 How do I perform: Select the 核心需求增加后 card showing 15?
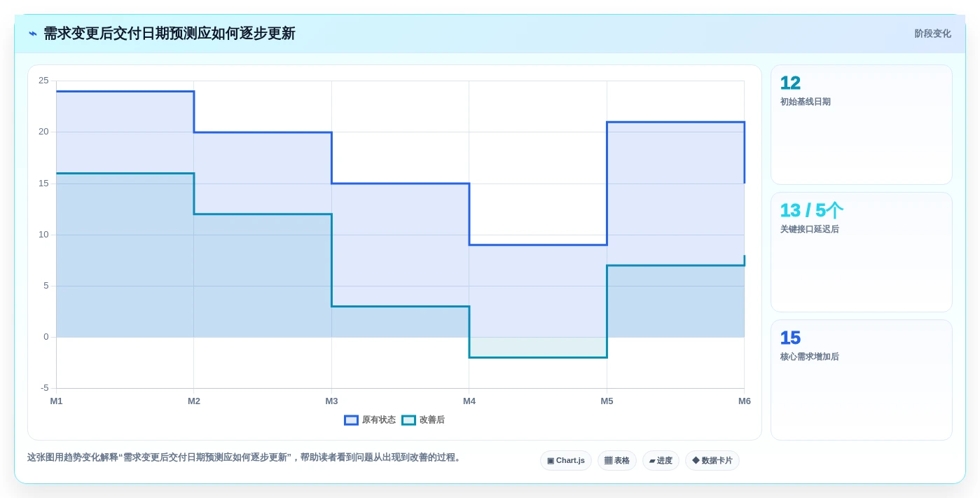point(862,380)
